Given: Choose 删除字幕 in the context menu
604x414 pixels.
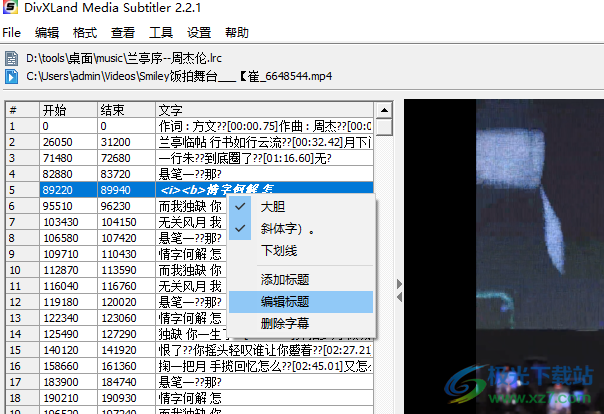Looking at the screenshot, I should pyautogui.click(x=301, y=323).
